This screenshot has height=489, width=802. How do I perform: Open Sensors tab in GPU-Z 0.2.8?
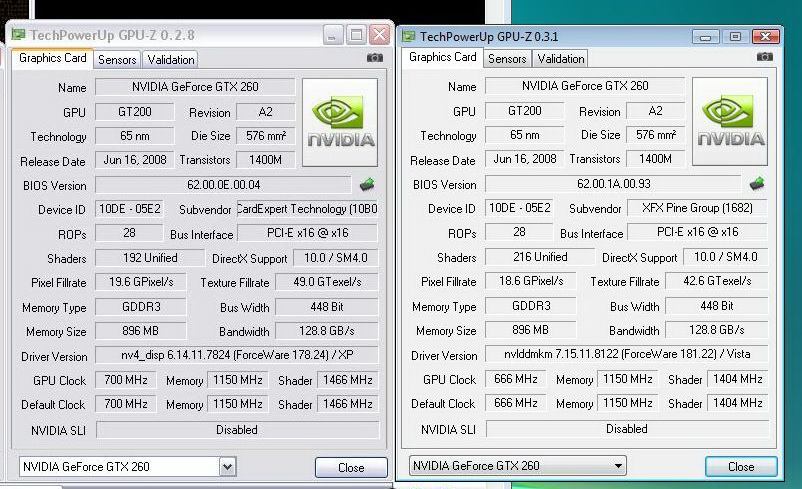coord(117,60)
